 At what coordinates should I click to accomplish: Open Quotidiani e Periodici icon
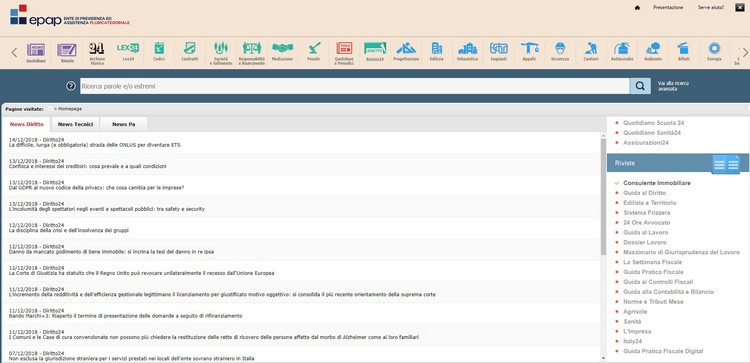pyautogui.click(x=344, y=53)
